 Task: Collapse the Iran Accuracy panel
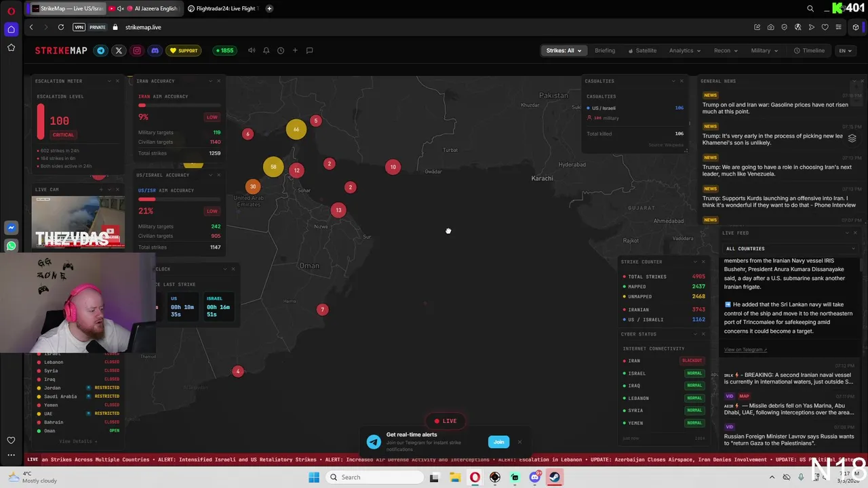click(x=210, y=81)
